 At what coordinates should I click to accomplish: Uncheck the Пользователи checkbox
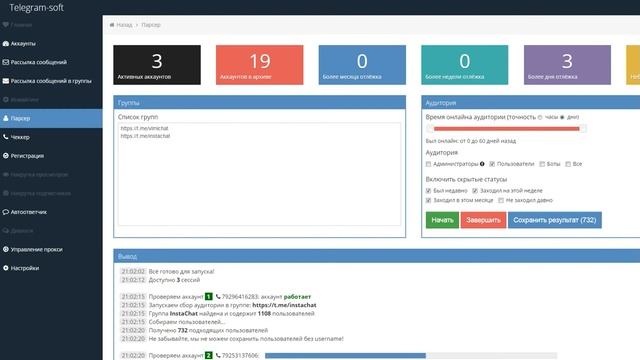(x=492, y=164)
